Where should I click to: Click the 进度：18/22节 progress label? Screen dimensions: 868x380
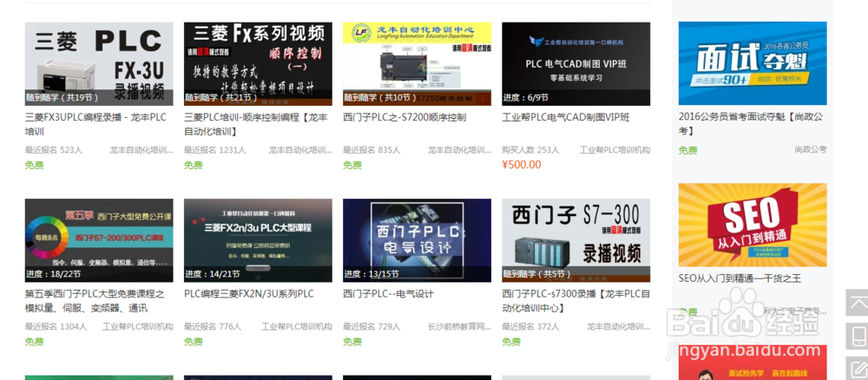point(53,274)
